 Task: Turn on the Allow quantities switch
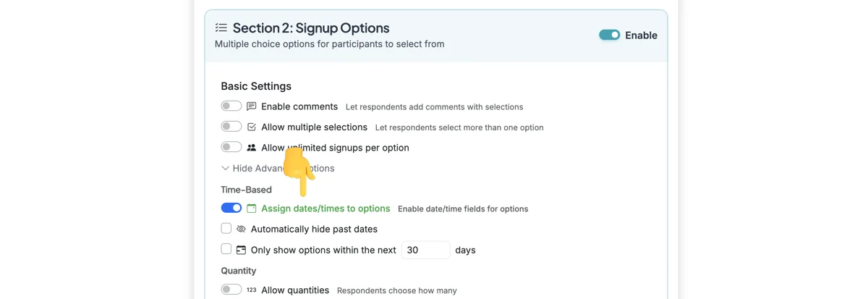pyautogui.click(x=231, y=290)
